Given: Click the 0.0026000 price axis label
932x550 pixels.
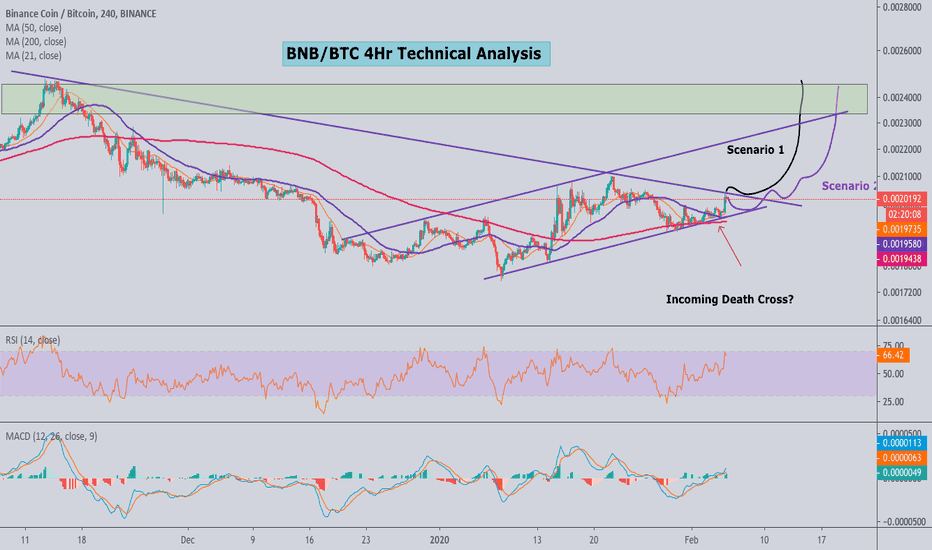Looking at the screenshot, I should click(x=902, y=51).
